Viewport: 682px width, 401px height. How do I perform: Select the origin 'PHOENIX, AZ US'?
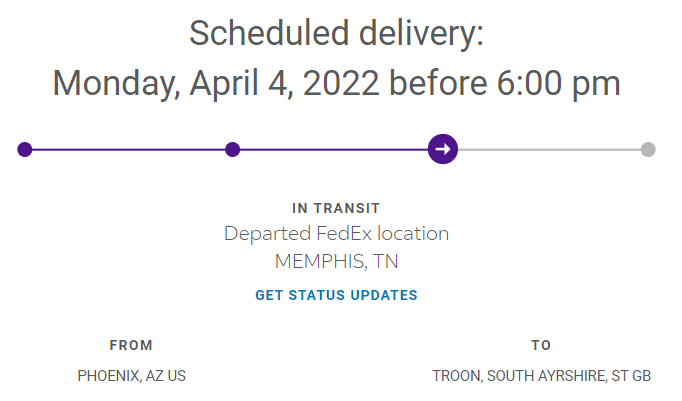[131, 376]
